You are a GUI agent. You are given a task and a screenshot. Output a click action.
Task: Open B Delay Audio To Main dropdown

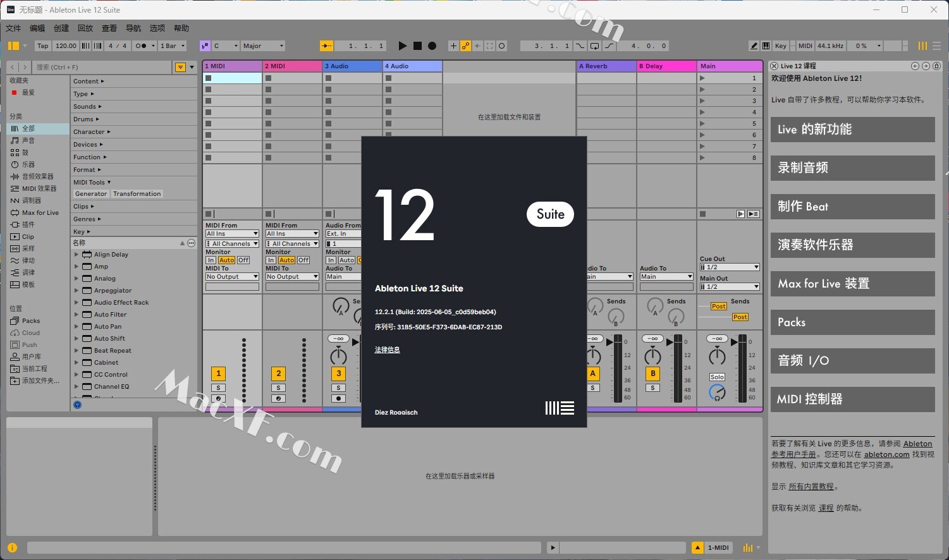coord(666,277)
